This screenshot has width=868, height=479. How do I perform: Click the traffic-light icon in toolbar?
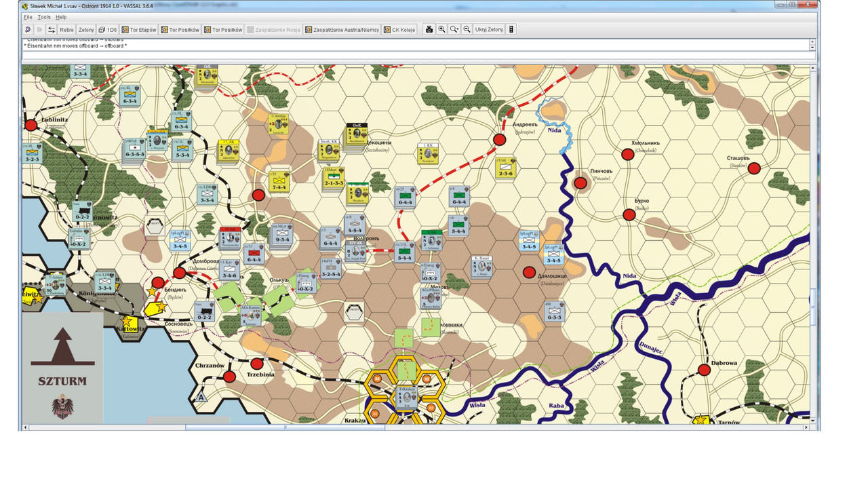[511, 29]
